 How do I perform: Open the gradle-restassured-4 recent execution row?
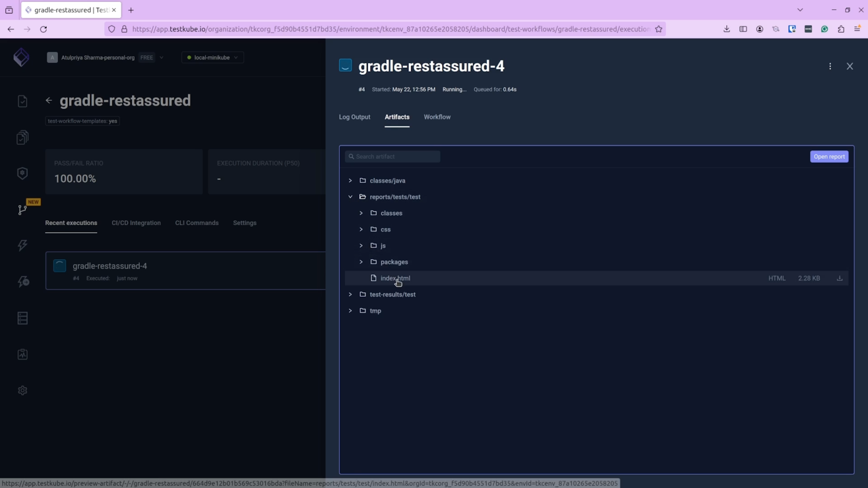pyautogui.click(x=186, y=271)
